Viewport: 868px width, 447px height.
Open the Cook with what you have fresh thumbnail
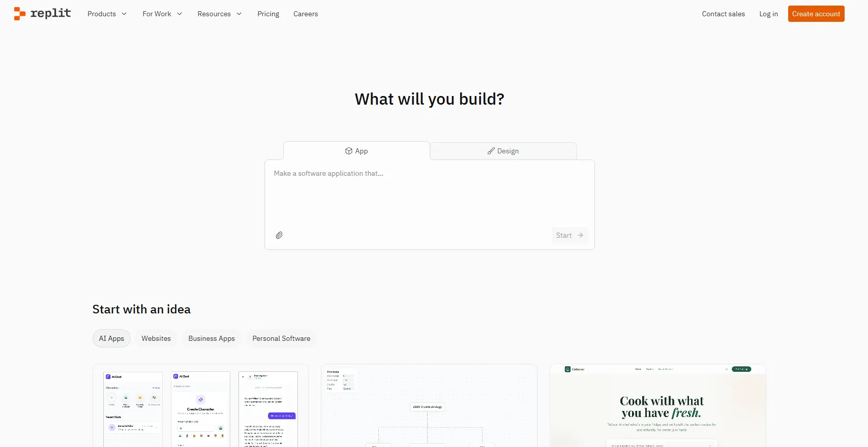657,406
